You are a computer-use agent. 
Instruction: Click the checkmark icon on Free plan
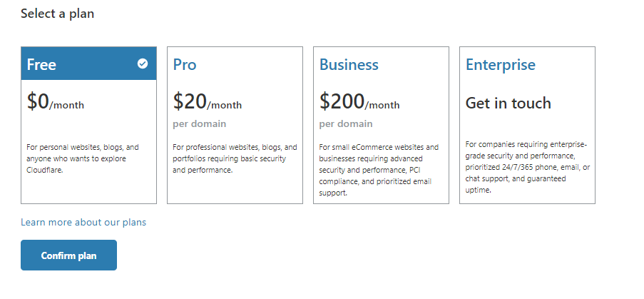coord(143,64)
